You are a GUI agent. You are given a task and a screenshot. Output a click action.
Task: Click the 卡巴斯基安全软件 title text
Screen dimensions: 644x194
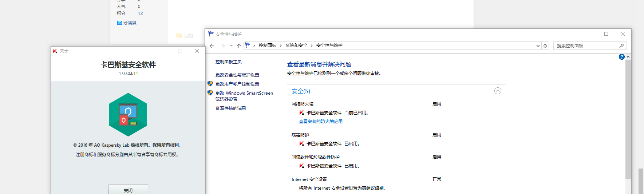coord(128,65)
